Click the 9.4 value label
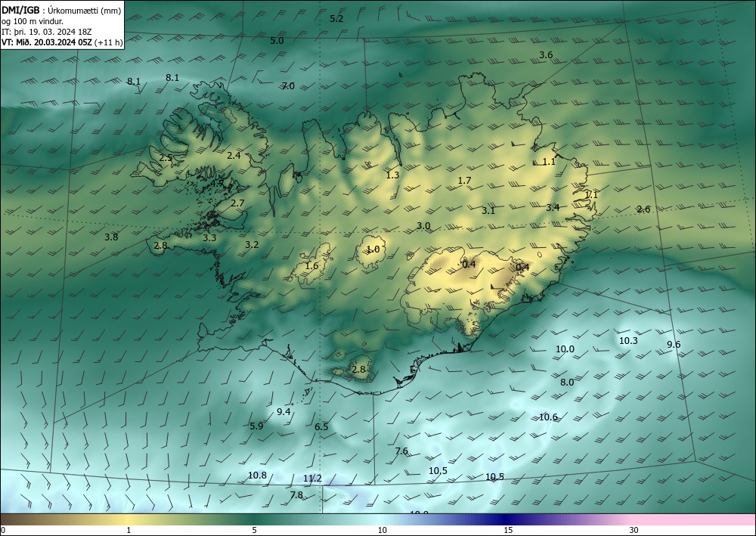The image size is (756, 536). (x=283, y=411)
